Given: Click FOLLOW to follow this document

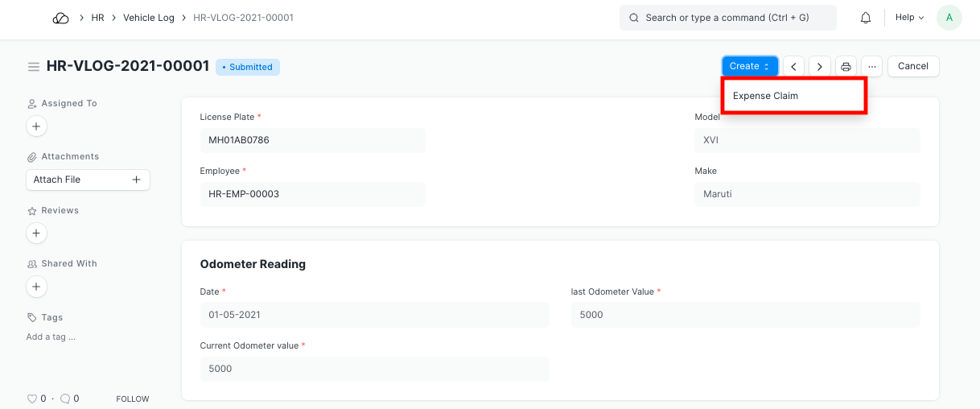Looking at the screenshot, I should [x=133, y=399].
